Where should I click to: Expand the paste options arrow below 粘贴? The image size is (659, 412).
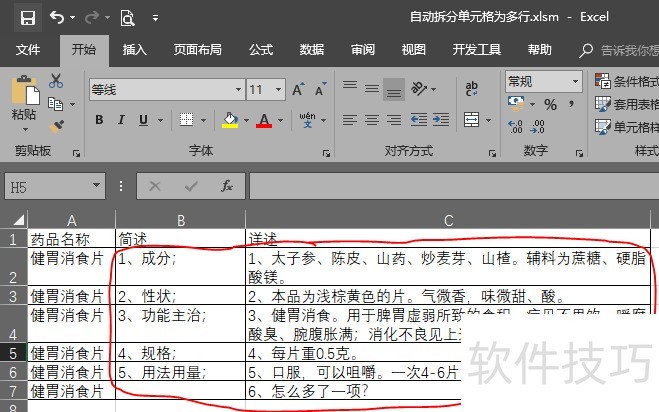click(26, 129)
